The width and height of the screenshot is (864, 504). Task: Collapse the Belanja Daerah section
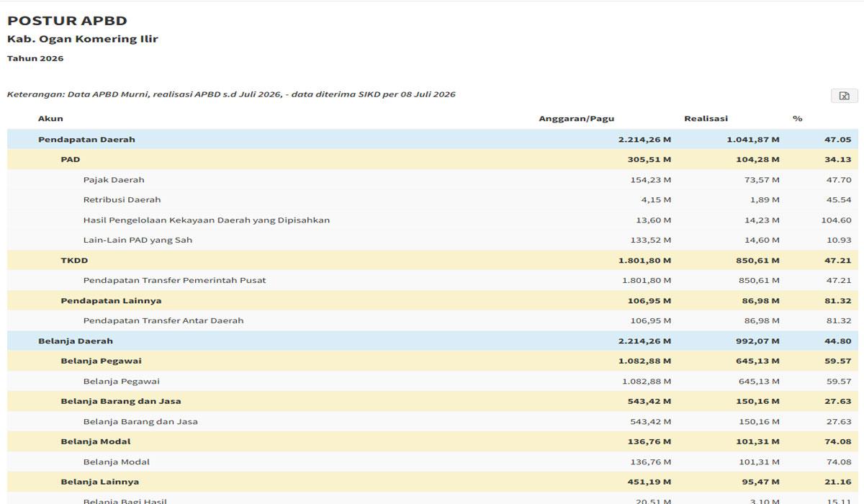point(433,341)
